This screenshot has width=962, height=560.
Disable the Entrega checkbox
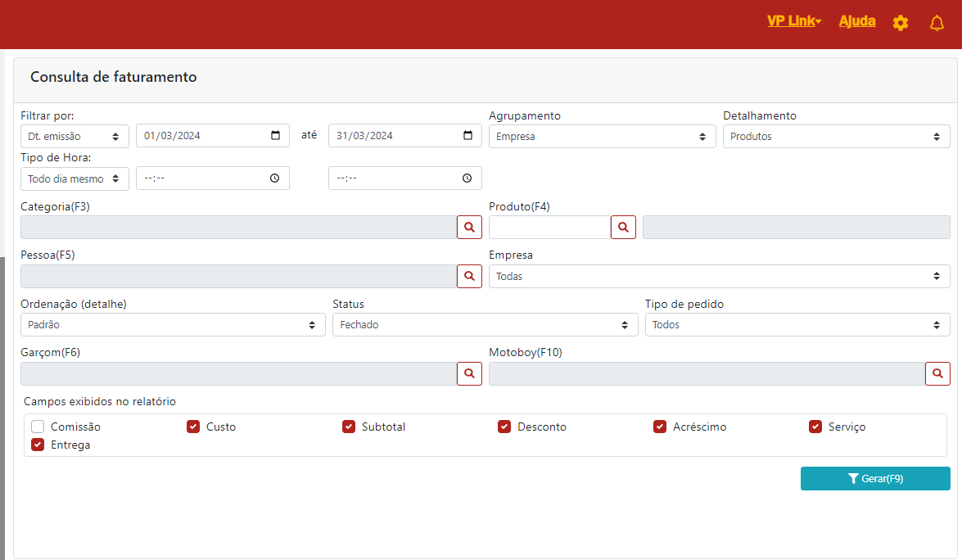coord(38,445)
